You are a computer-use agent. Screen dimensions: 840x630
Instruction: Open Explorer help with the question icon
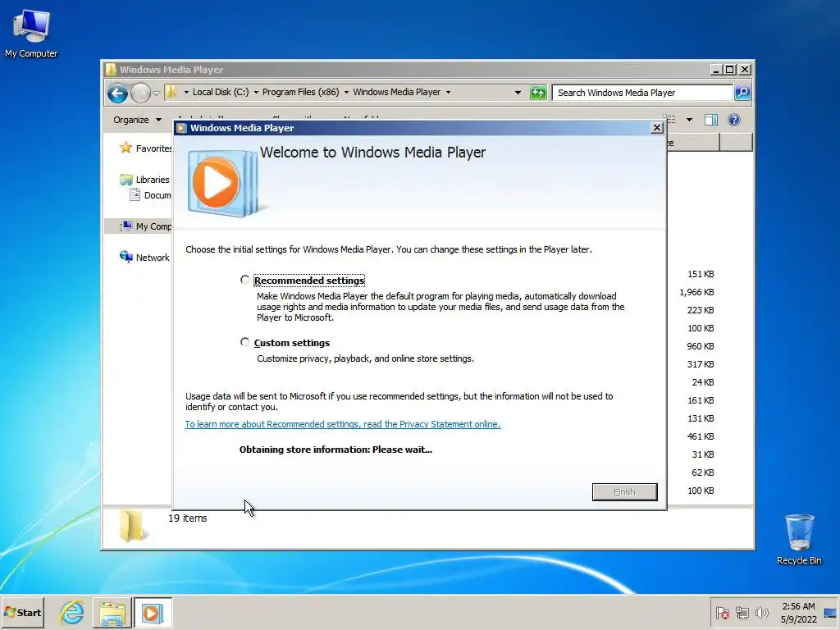tap(734, 120)
